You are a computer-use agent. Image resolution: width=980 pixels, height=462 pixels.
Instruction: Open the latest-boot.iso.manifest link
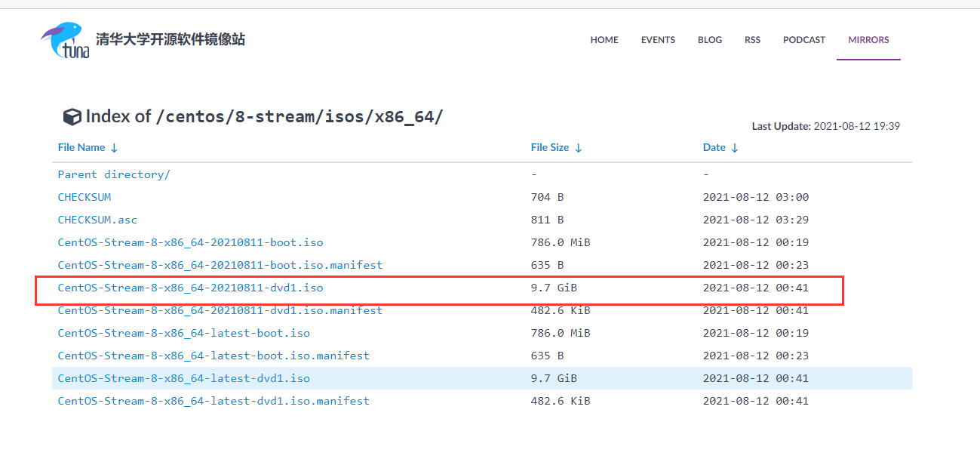(214, 356)
